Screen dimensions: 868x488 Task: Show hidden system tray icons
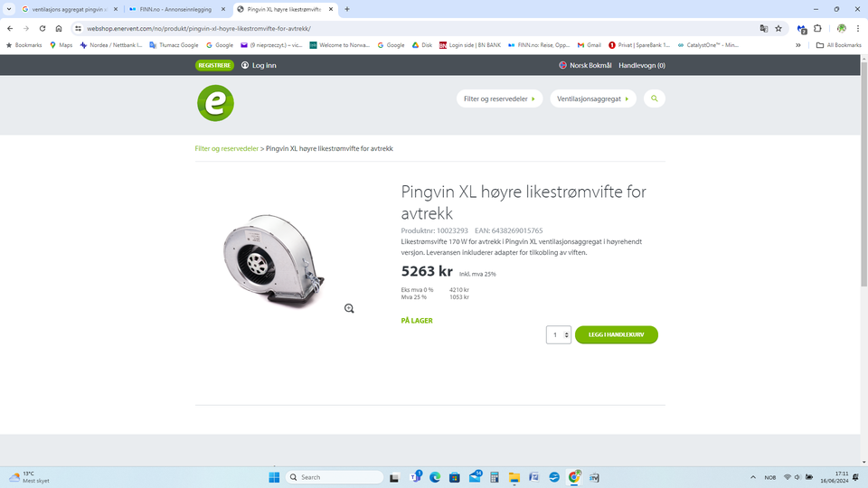click(x=753, y=477)
